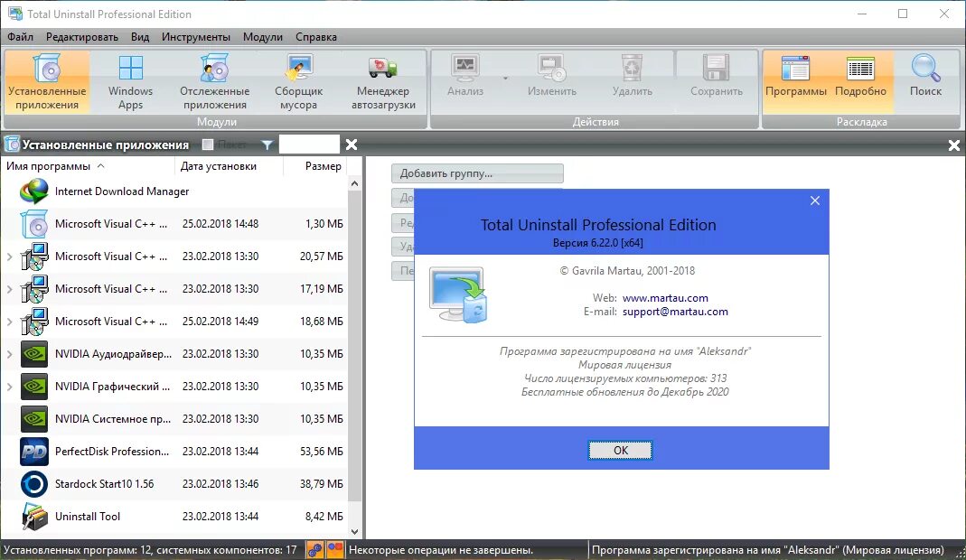Click the Добавить группу button
Viewport: 966px width, 560px height.
tap(477, 173)
